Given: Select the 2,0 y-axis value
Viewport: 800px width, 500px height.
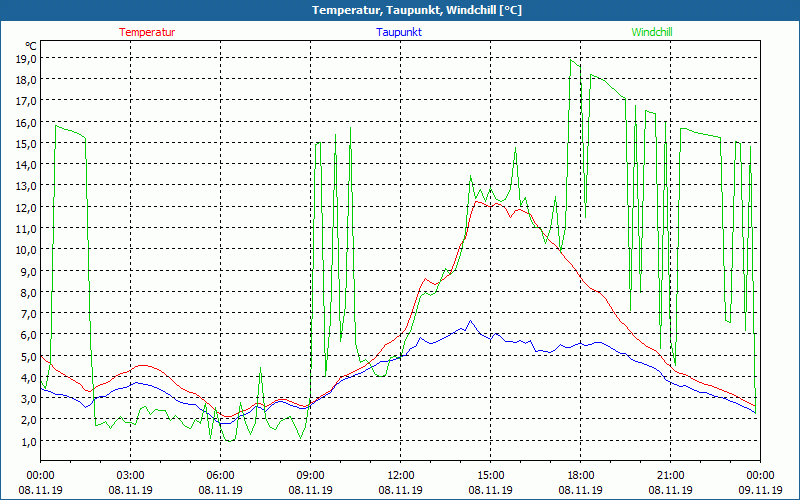Looking at the screenshot, I should 28,420.
